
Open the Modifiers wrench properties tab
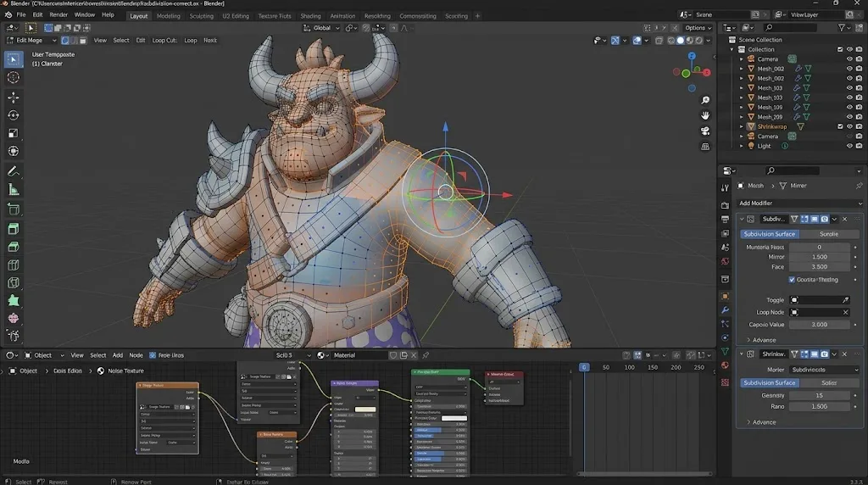726,310
